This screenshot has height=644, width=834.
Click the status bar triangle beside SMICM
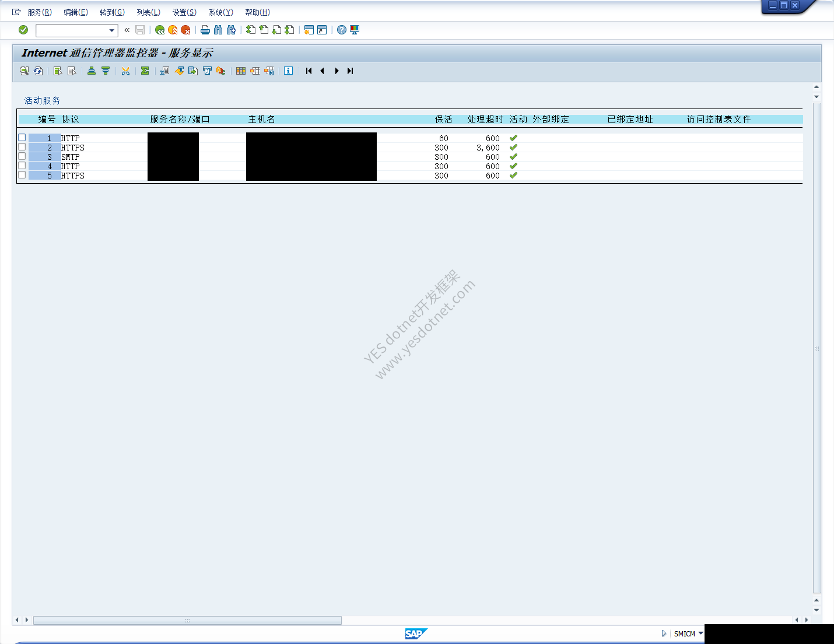(664, 633)
